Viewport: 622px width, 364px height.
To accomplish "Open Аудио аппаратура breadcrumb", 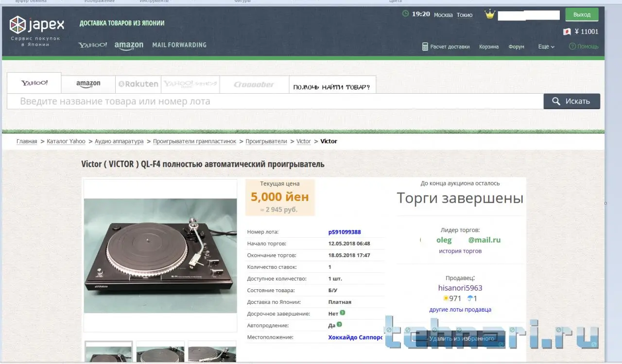I will (119, 141).
